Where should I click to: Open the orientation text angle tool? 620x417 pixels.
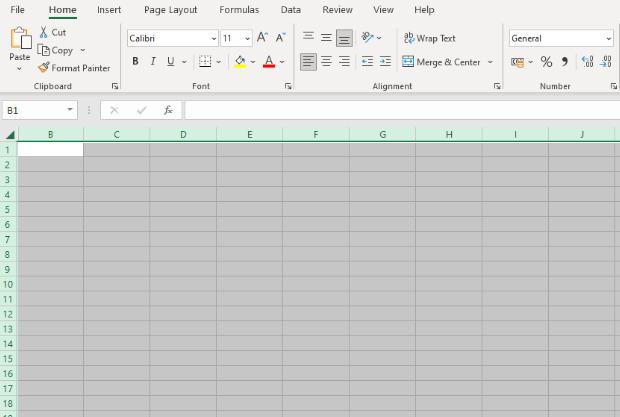pos(367,38)
